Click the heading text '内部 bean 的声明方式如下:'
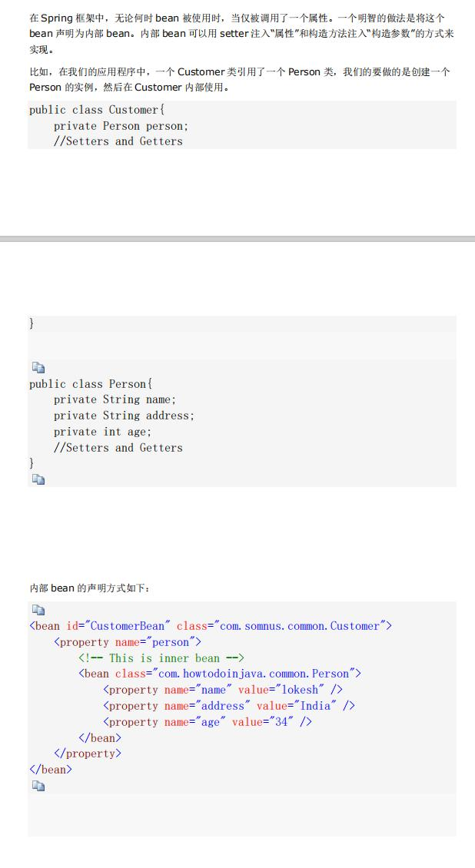The image size is (475, 868). (x=90, y=588)
